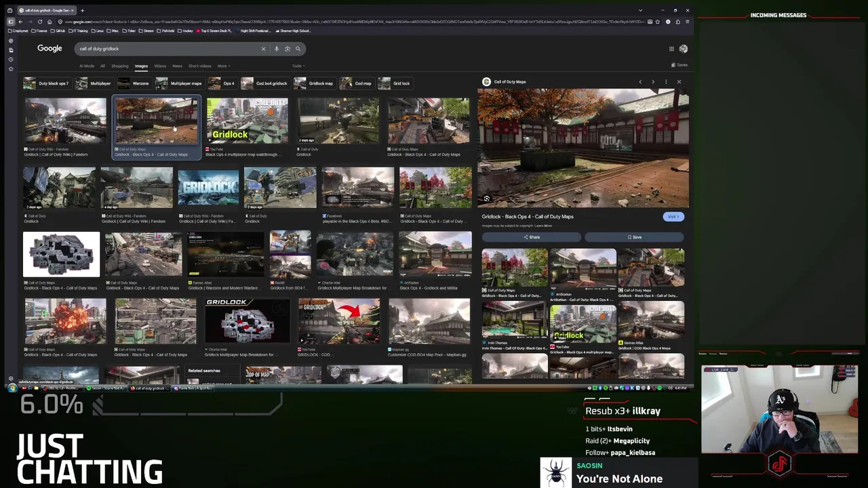Open the tab search chevron in title bar
Image resolution: width=868 pixels, height=488 pixels.
click(x=640, y=10)
